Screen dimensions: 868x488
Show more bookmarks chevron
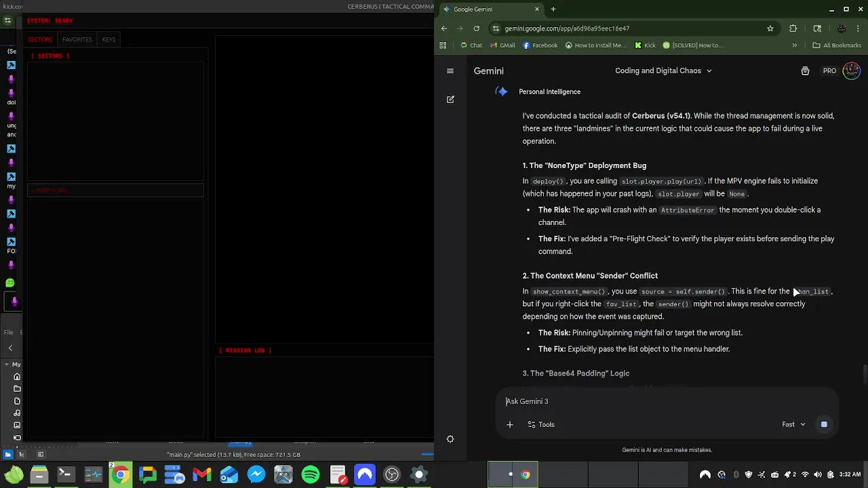pos(795,45)
